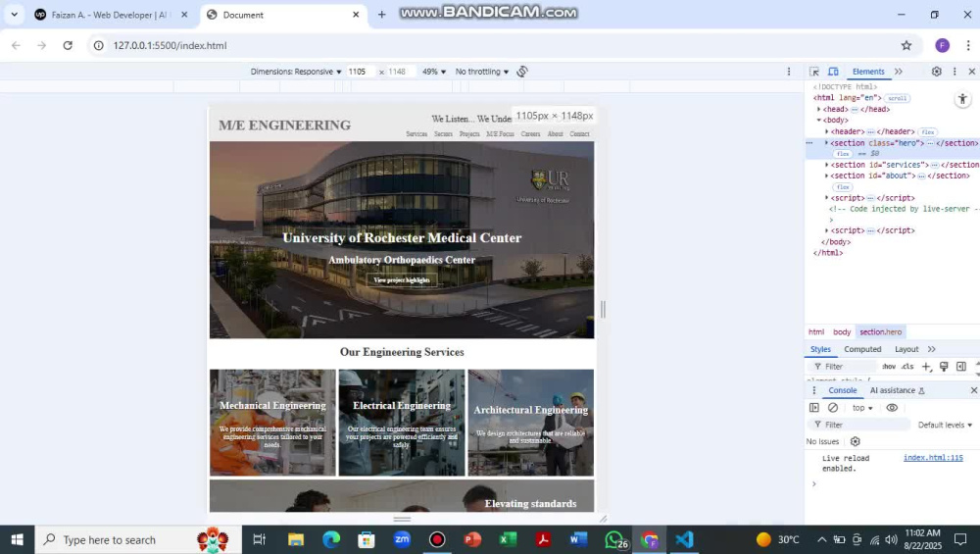Open a new browser tab
Viewport: 980px width, 554px height.
(381, 15)
